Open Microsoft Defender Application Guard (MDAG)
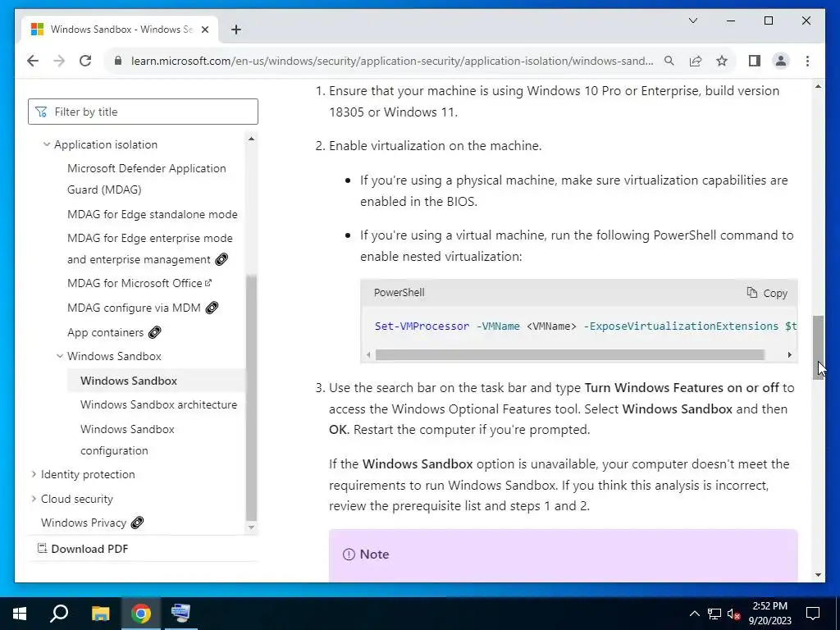 pos(146,179)
